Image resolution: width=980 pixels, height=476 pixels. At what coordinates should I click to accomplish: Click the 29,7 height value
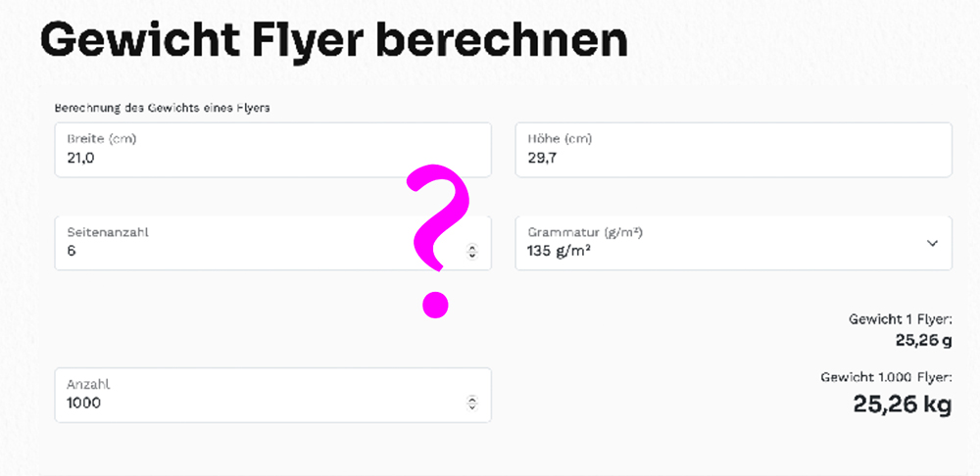coord(542,158)
